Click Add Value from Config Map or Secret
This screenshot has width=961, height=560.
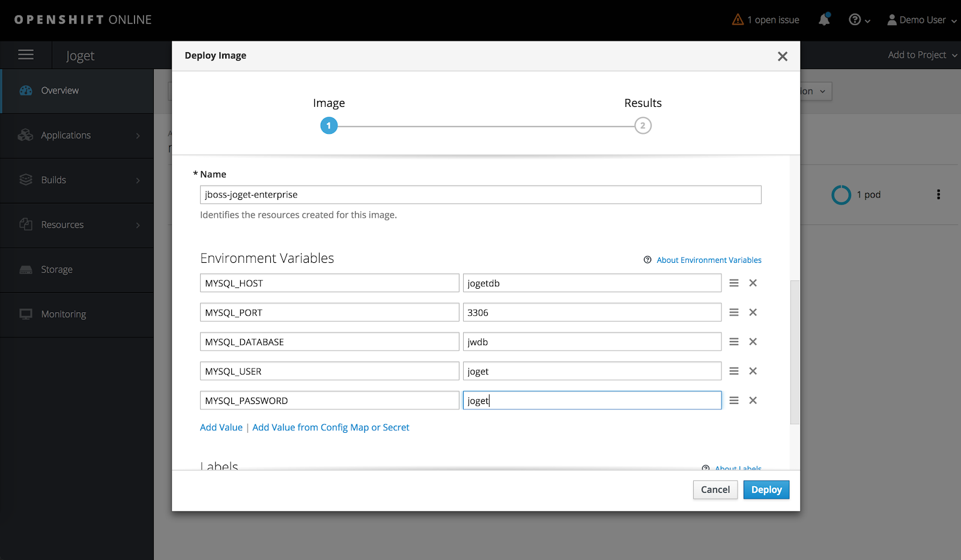tap(331, 427)
